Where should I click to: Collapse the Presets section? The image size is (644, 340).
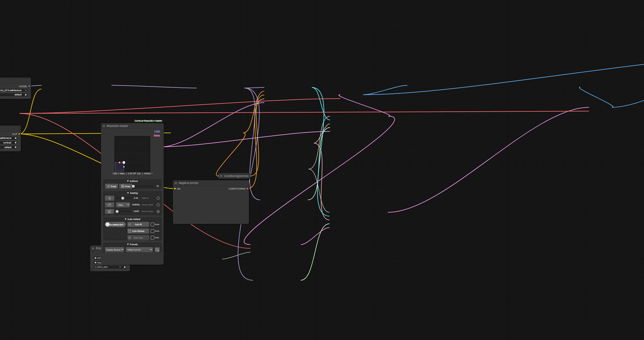pyautogui.click(x=133, y=244)
